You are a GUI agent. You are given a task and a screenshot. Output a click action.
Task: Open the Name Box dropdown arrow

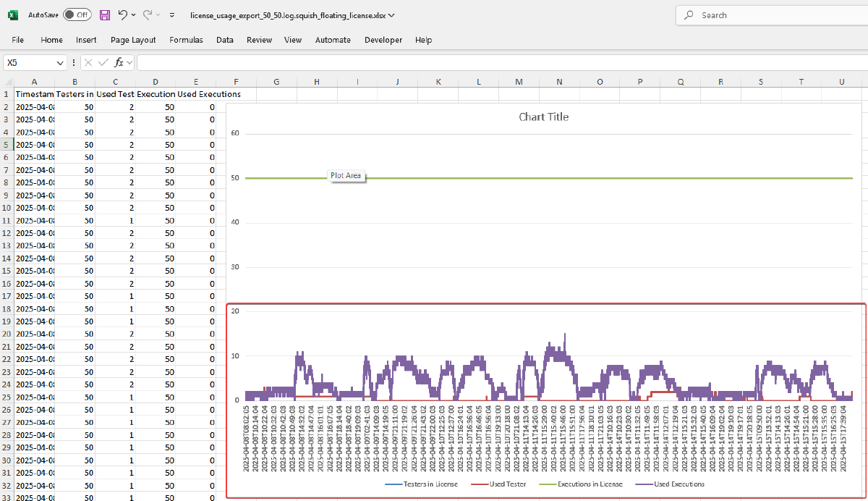click(59, 63)
